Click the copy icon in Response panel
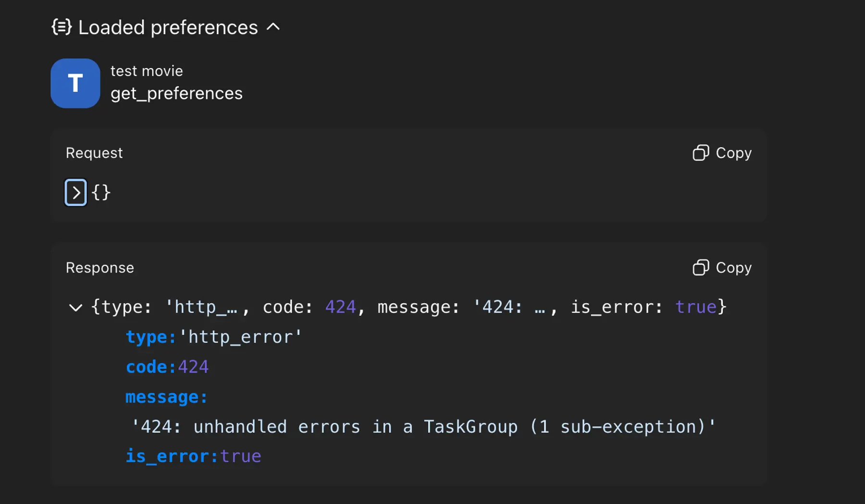Viewport: 865px width, 504px height. (x=701, y=268)
